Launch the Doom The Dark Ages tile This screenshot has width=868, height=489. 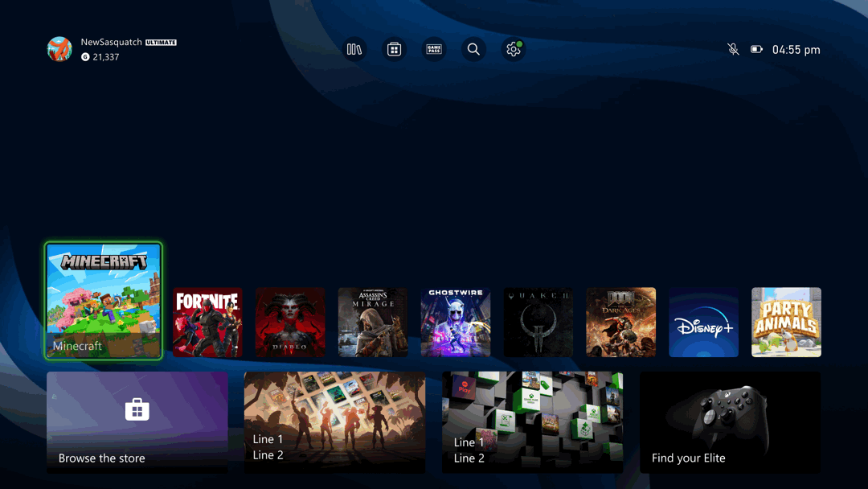pyautogui.click(x=621, y=322)
